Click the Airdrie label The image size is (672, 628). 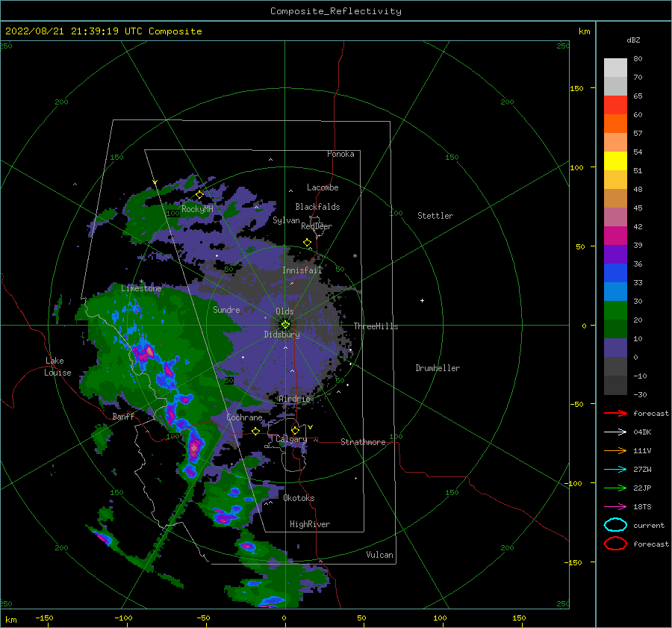[x=294, y=399]
